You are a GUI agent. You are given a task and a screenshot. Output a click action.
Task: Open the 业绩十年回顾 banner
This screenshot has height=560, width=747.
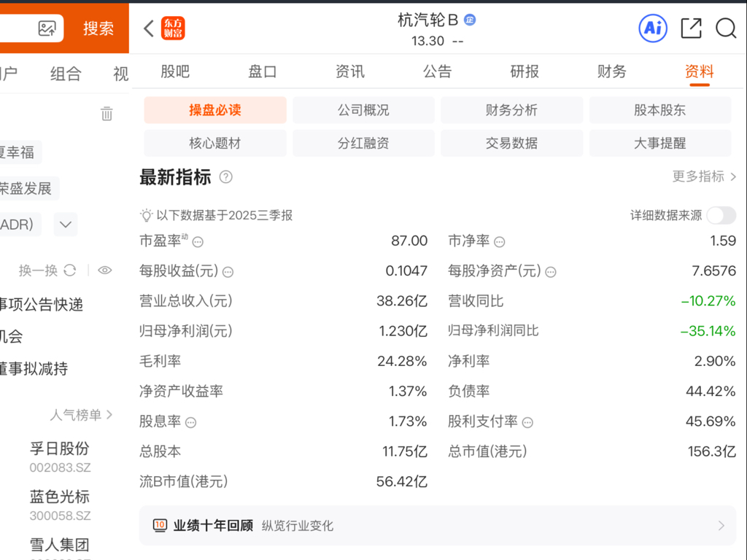438,525
